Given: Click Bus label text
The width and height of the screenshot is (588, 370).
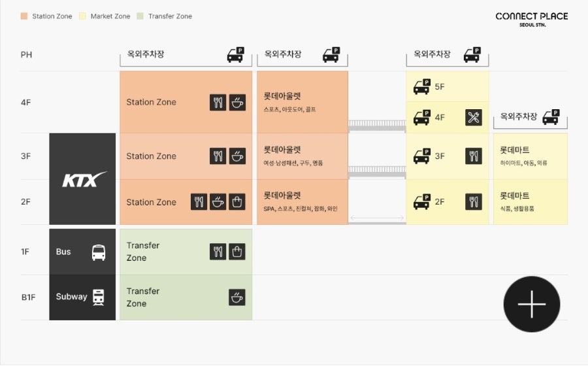Looking at the screenshot, I should [x=63, y=252].
